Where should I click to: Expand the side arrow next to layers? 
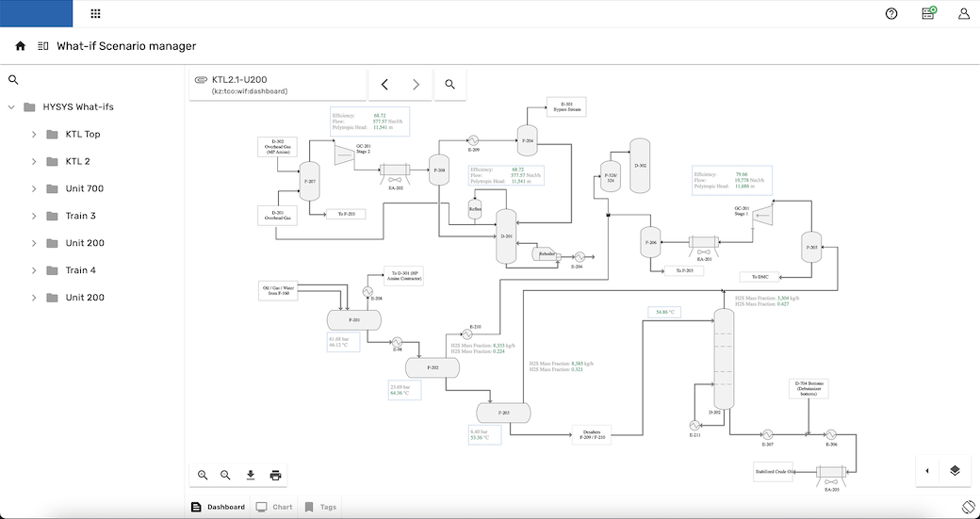coord(927,471)
